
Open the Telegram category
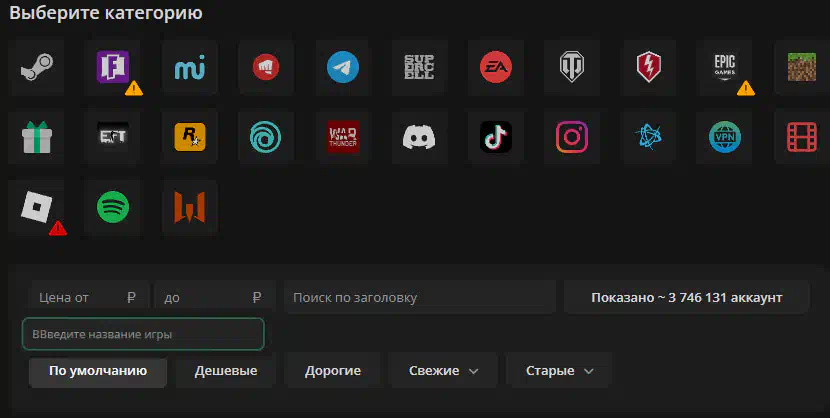click(342, 67)
